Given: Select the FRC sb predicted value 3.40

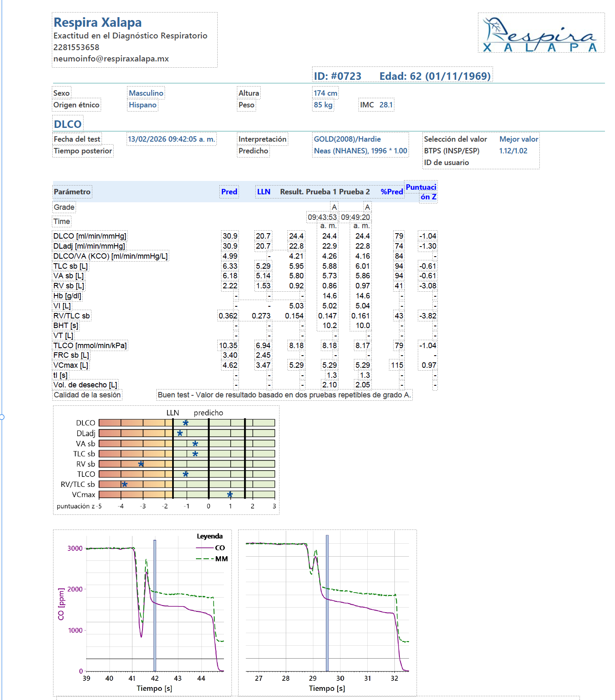Looking at the screenshot, I should click(x=230, y=355).
